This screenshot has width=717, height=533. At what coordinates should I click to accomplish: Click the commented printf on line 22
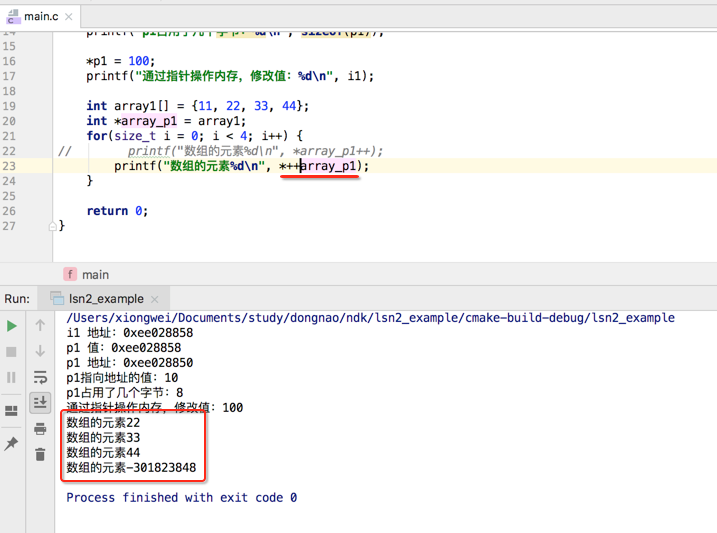pos(255,151)
